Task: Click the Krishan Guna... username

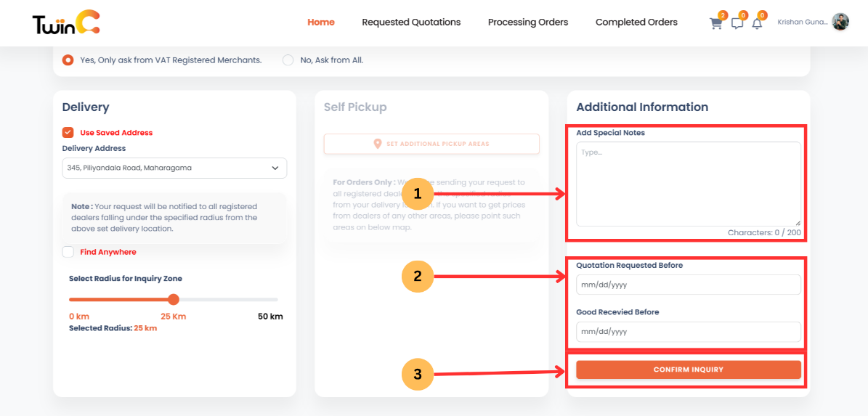Action: (x=802, y=22)
